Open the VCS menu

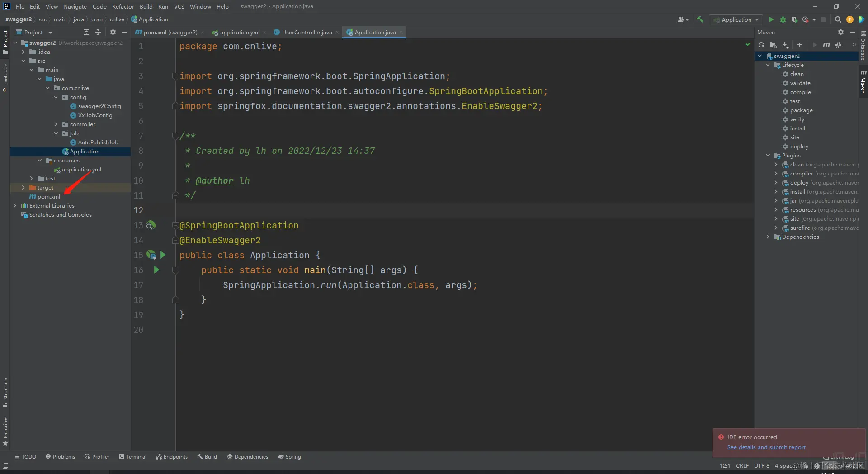click(x=179, y=6)
